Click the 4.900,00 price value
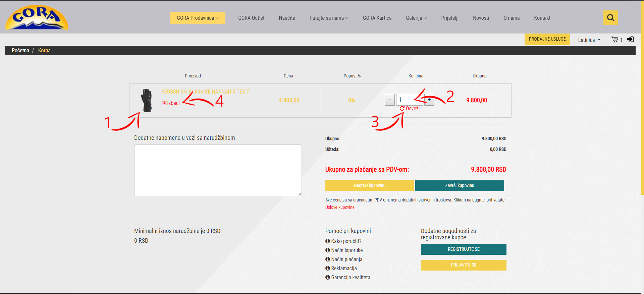644x294 pixels. [289, 100]
